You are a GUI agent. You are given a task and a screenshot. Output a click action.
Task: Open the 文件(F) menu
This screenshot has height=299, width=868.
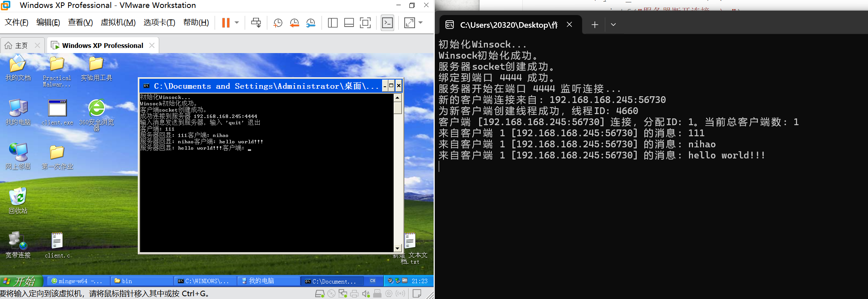coord(17,22)
